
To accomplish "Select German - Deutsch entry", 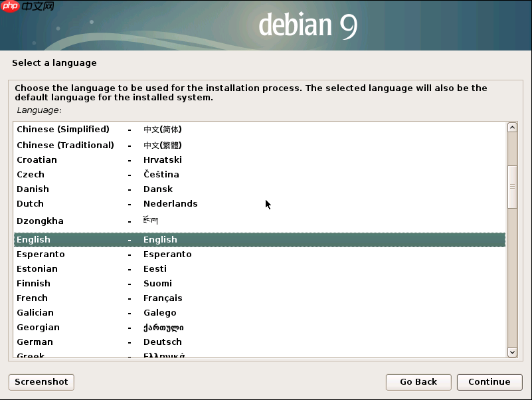I will (x=80, y=342).
